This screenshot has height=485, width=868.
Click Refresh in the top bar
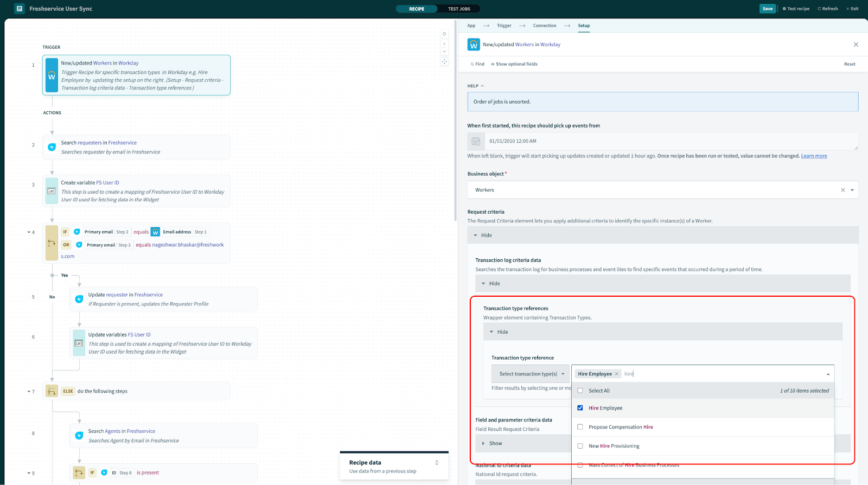click(x=828, y=9)
